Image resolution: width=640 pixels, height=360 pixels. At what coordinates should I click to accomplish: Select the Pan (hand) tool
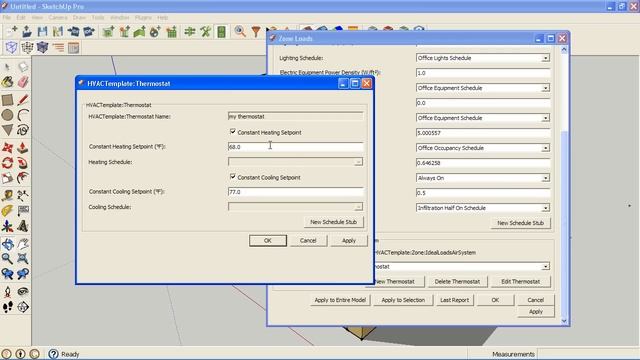tap(23, 244)
